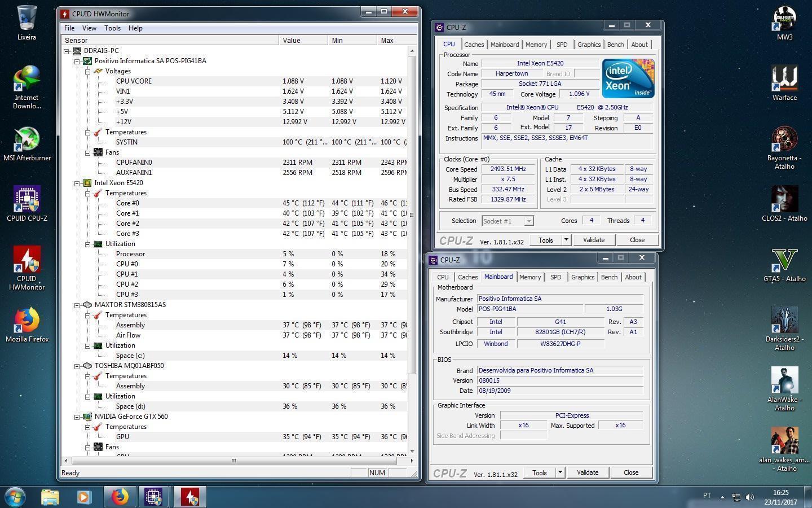Open Tools dropdown arrow in lower CPU-Z
The width and height of the screenshot is (812, 508).
tap(560, 472)
